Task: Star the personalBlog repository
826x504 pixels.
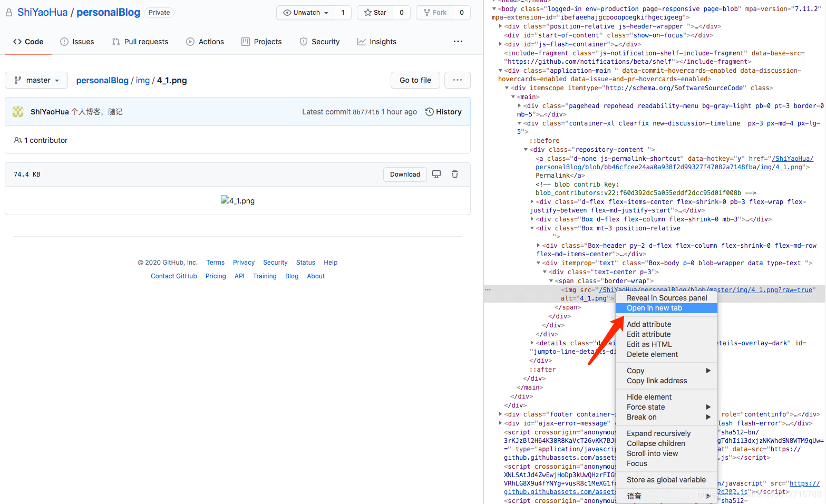Action: pyautogui.click(x=375, y=13)
